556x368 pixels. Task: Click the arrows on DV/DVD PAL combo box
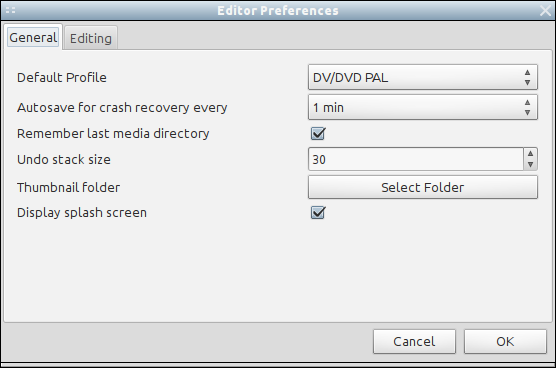click(527, 77)
